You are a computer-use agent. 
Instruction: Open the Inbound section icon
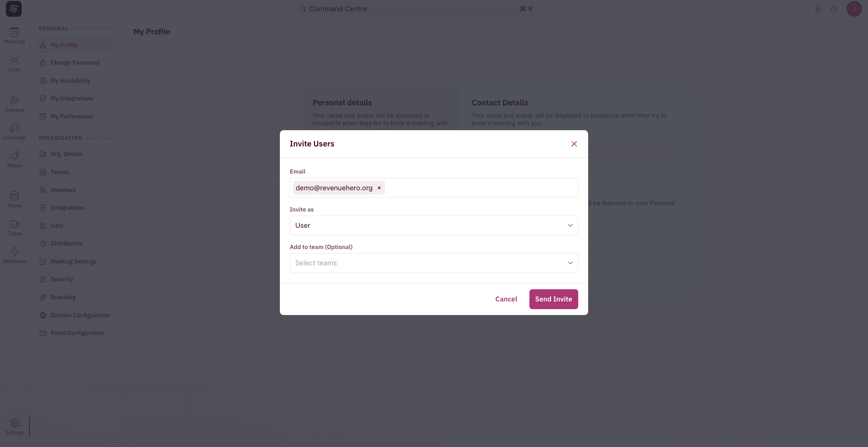point(14,104)
